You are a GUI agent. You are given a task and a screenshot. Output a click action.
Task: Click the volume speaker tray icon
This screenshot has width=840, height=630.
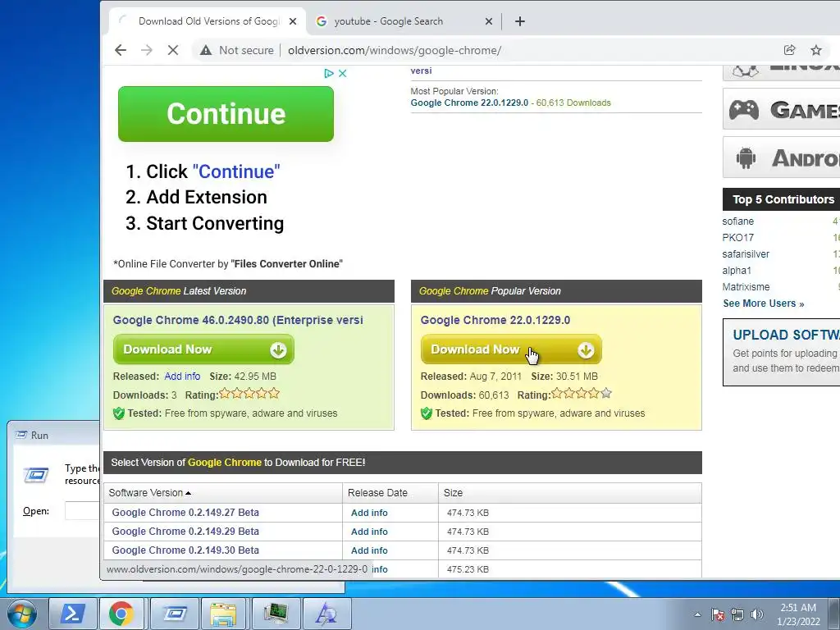click(x=756, y=614)
